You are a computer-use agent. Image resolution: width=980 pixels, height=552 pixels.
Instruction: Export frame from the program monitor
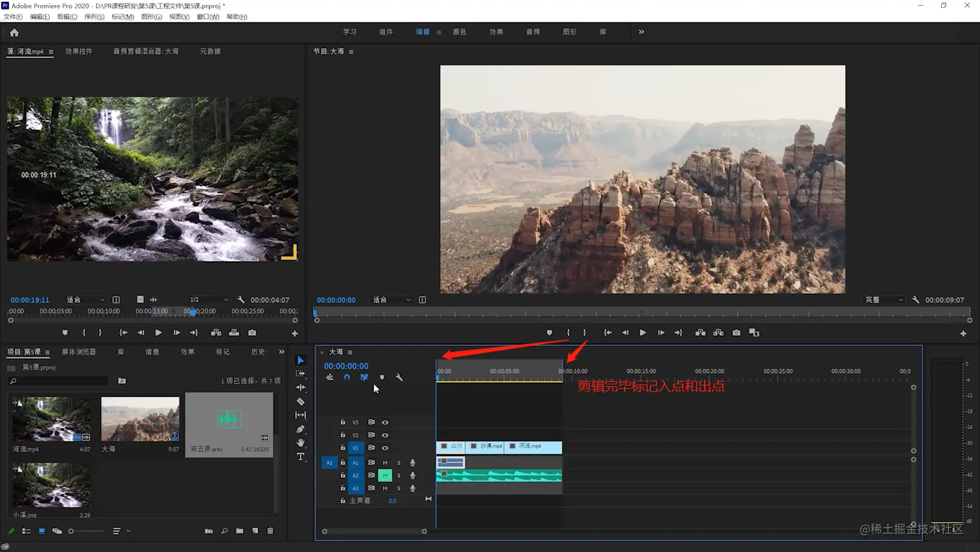(736, 333)
